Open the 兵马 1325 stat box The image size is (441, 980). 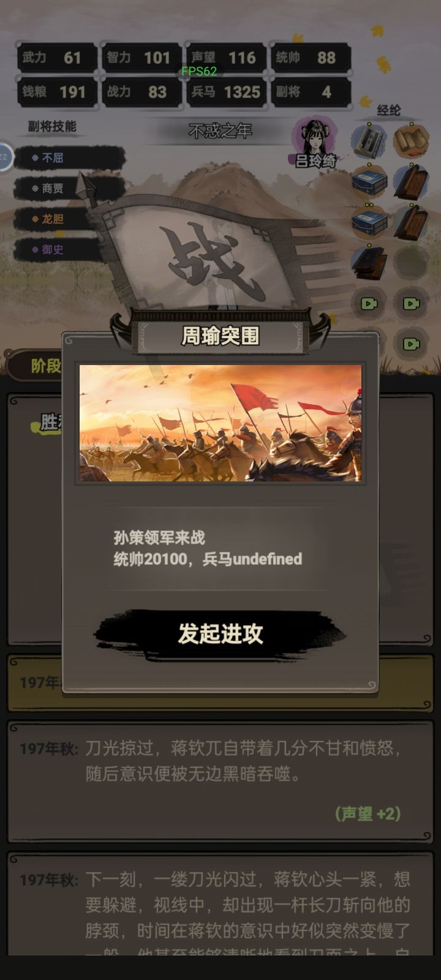point(225,92)
